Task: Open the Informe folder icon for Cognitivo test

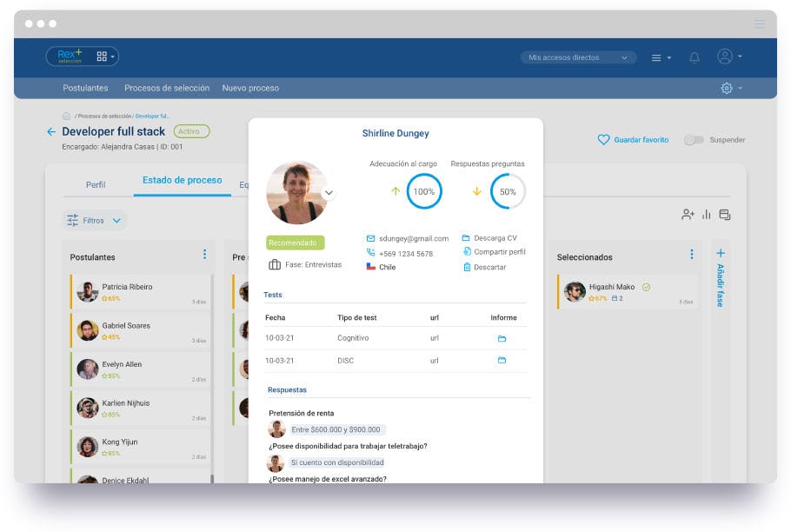Action: coord(502,339)
